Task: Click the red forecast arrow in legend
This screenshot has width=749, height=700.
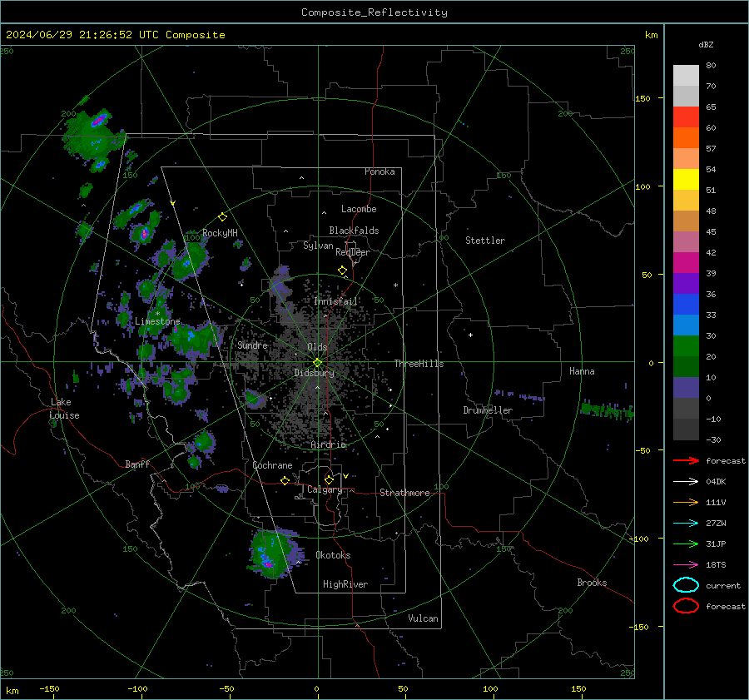Action: [x=686, y=460]
